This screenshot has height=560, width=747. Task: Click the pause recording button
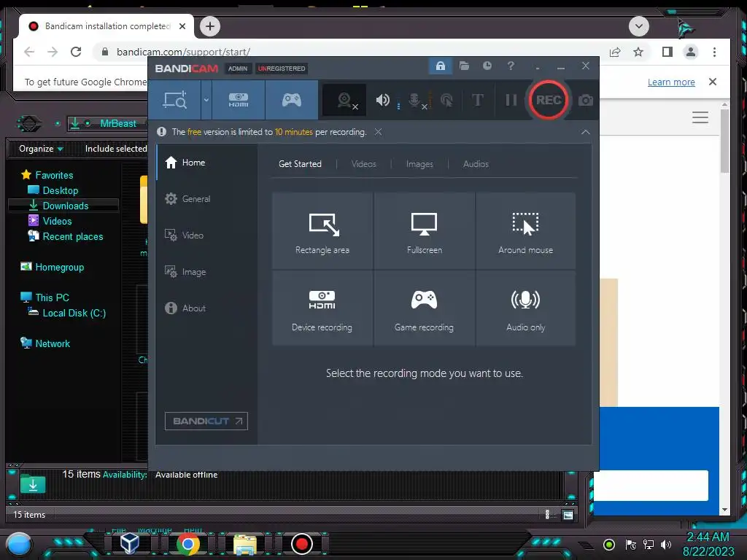pyautogui.click(x=511, y=100)
